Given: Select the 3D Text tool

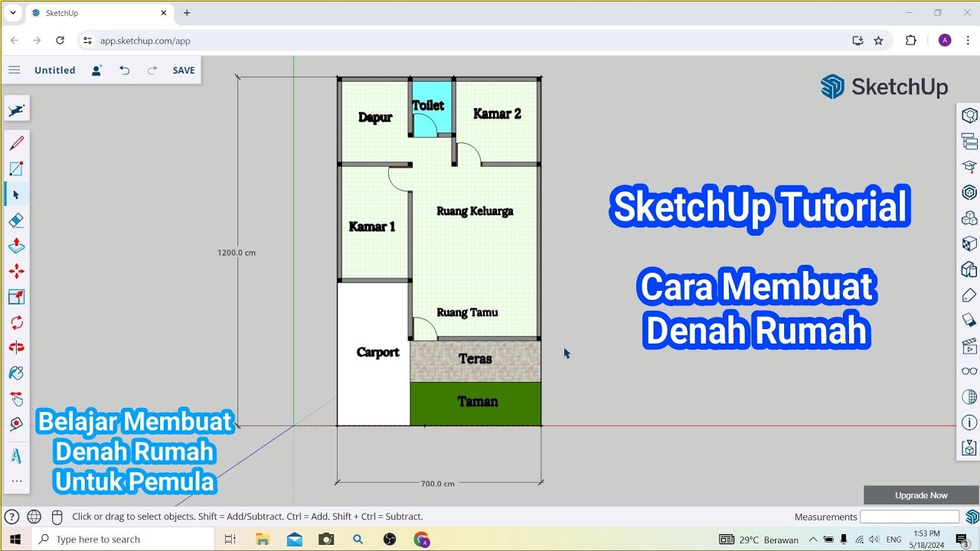Looking at the screenshot, I should [16, 456].
